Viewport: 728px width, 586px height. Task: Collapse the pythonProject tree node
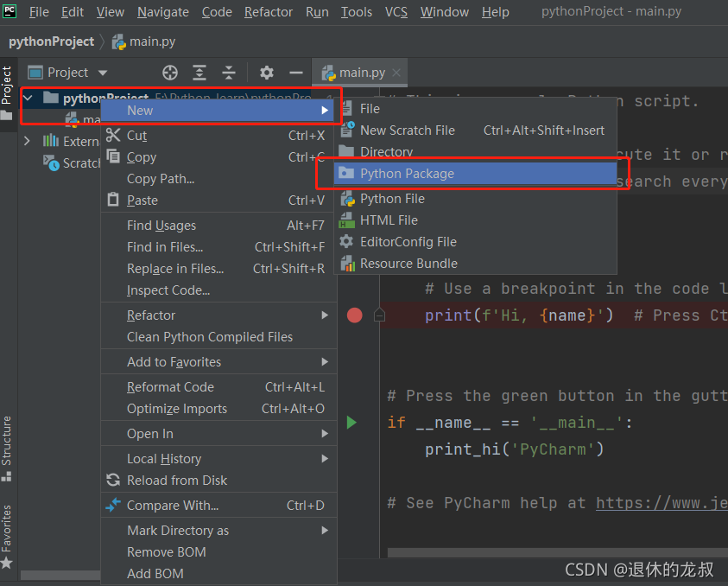pos(28,98)
